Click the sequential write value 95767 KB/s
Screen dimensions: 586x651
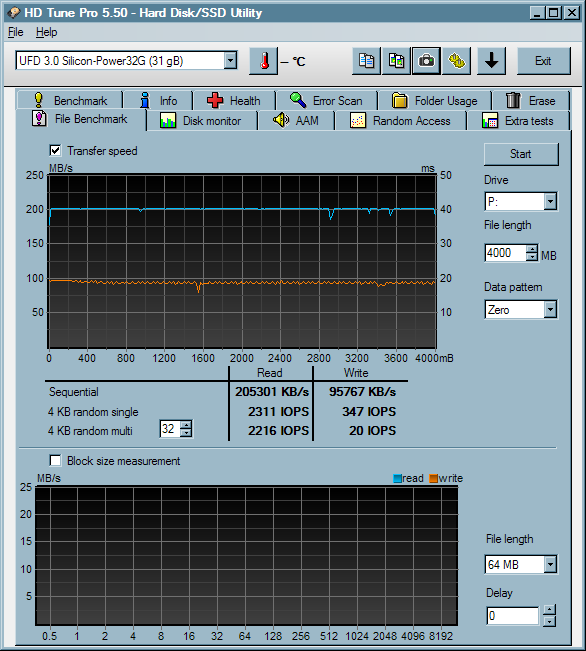(363, 392)
